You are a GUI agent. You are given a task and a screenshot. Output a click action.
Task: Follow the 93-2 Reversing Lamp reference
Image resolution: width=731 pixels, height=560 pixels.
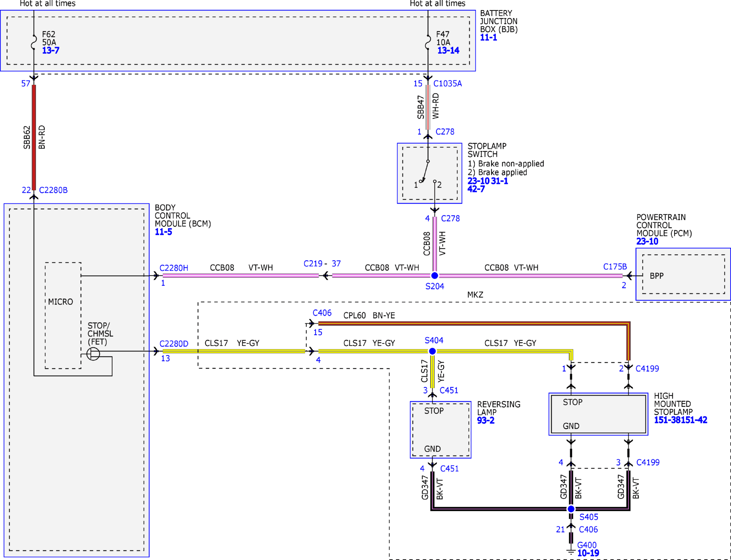[485, 420]
